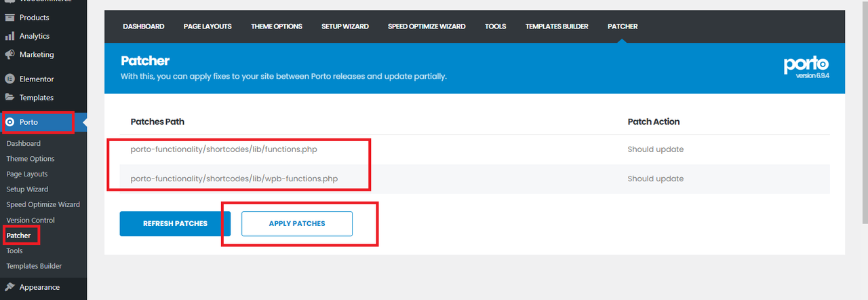Click the Porto circle icon in sidebar
Image resolution: width=868 pixels, height=300 pixels.
(x=9, y=122)
